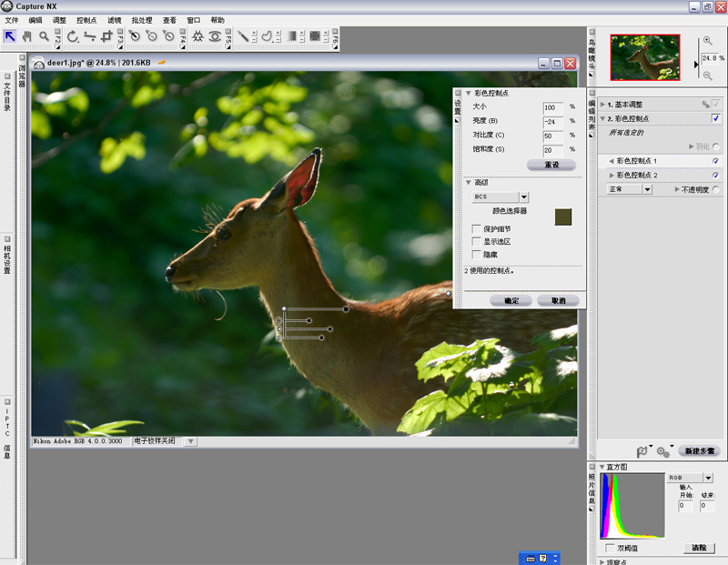Click the Bird's Eye deer thumbnail
The image size is (728, 565).
pyautogui.click(x=645, y=57)
